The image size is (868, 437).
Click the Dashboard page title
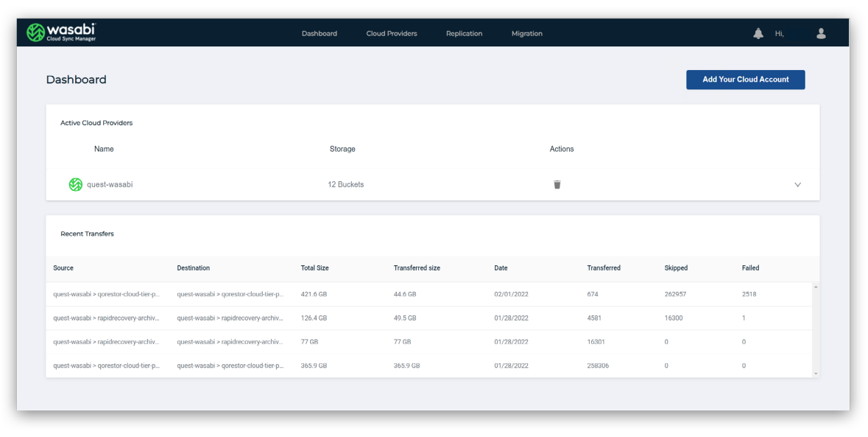tap(77, 80)
